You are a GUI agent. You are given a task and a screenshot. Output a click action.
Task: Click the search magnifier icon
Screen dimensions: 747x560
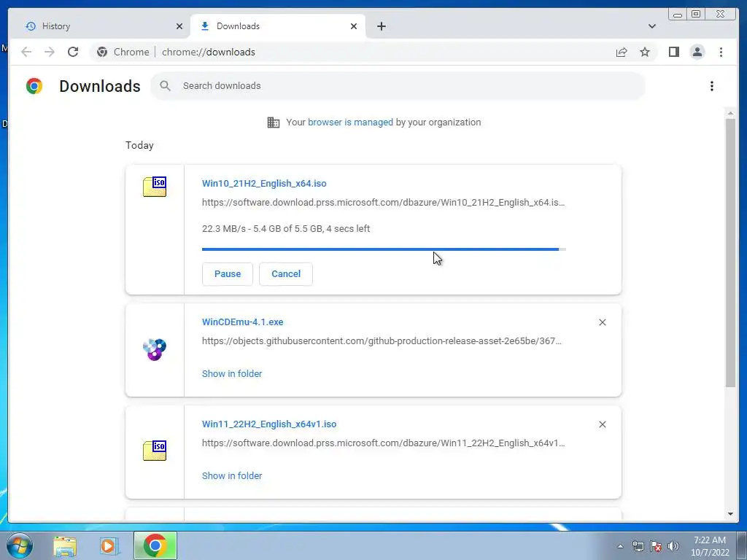(166, 86)
